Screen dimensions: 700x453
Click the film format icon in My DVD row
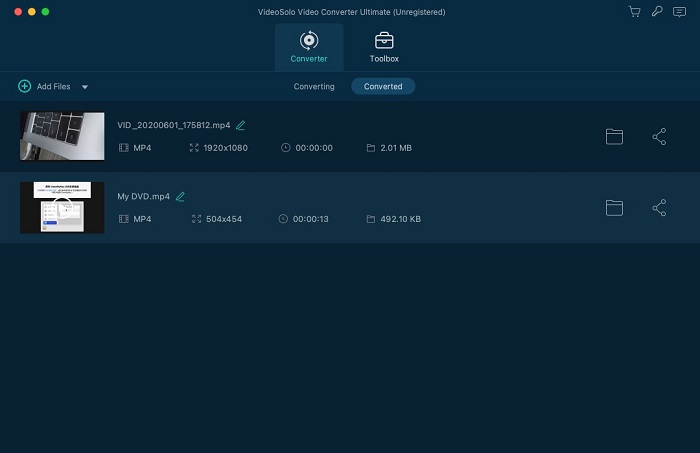[x=124, y=219]
